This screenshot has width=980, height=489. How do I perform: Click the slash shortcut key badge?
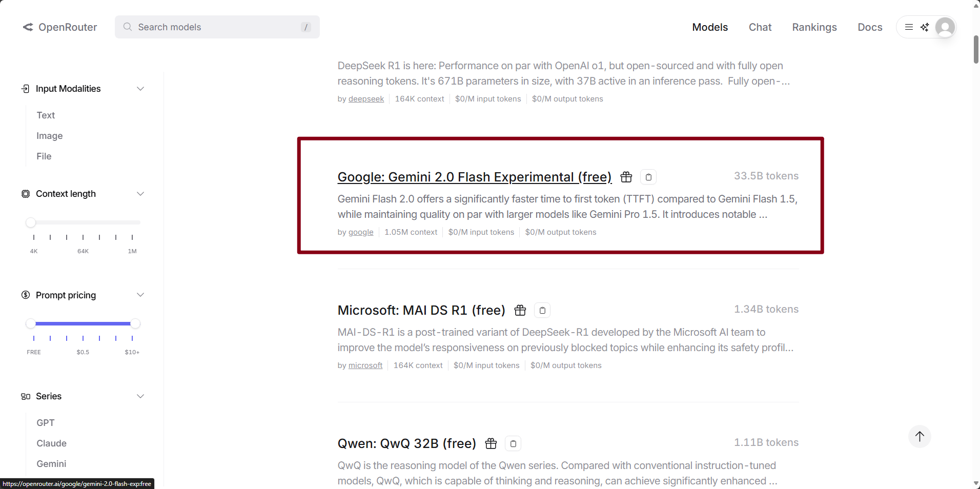click(x=306, y=27)
